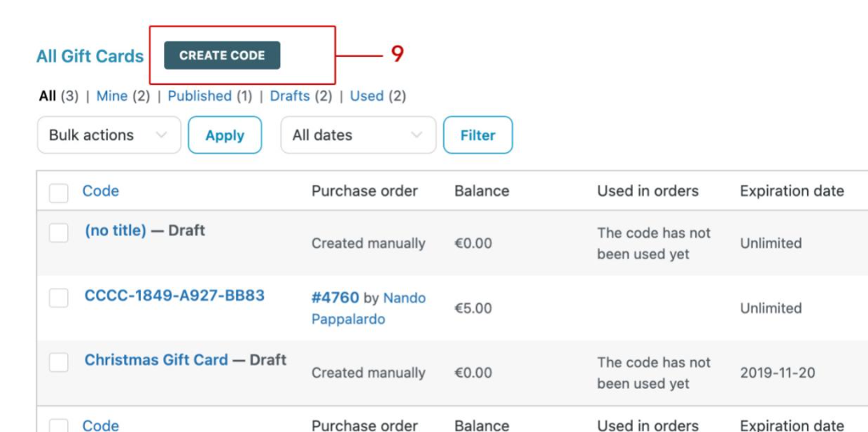The image size is (868, 432).
Task: Sort table by top Code column header
Action: pos(100,191)
